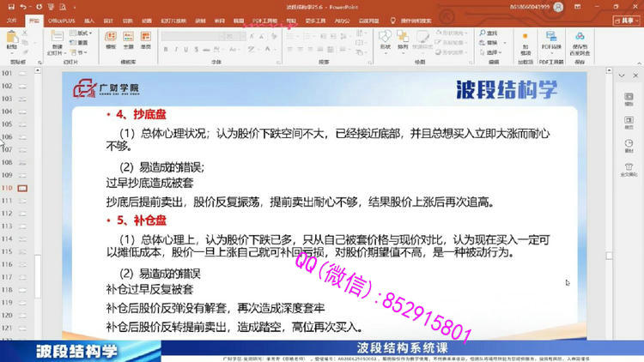Viewport: 644px width, 362px height.
Task: Click the Find (查找) magnifier icon
Action: (x=489, y=33)
